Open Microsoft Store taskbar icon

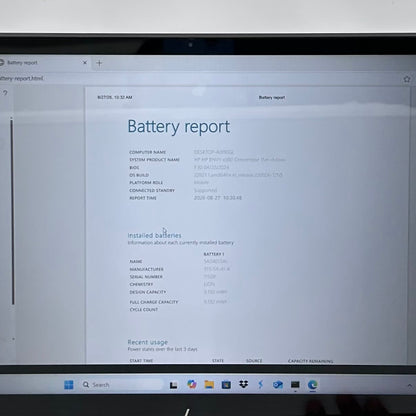(226, 385)
